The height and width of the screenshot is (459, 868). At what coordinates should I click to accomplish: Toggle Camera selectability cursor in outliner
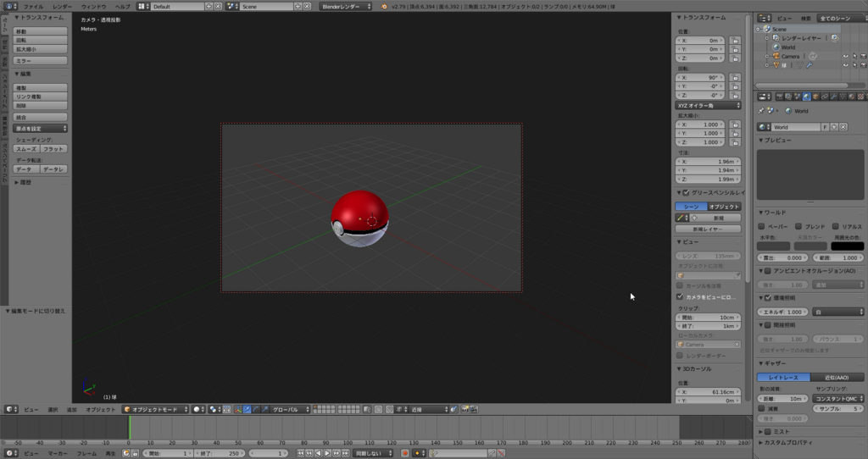tap(854, 57)
